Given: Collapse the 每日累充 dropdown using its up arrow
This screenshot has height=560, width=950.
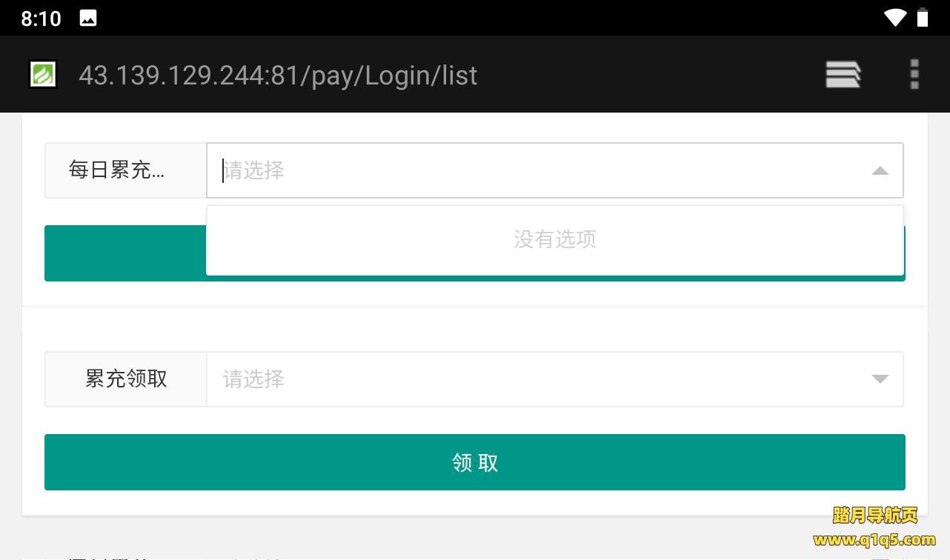Looking at the screenshot, I should coord(880,171).
